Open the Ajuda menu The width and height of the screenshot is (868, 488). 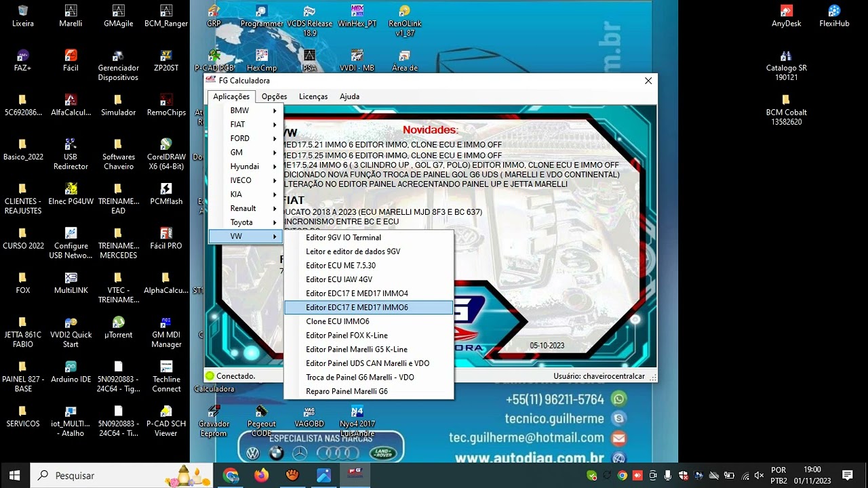tap(349, 97)
